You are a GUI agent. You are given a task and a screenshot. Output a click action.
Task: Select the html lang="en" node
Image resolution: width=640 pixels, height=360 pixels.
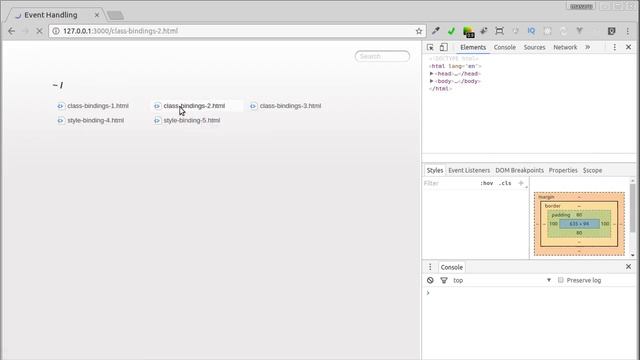455,66
